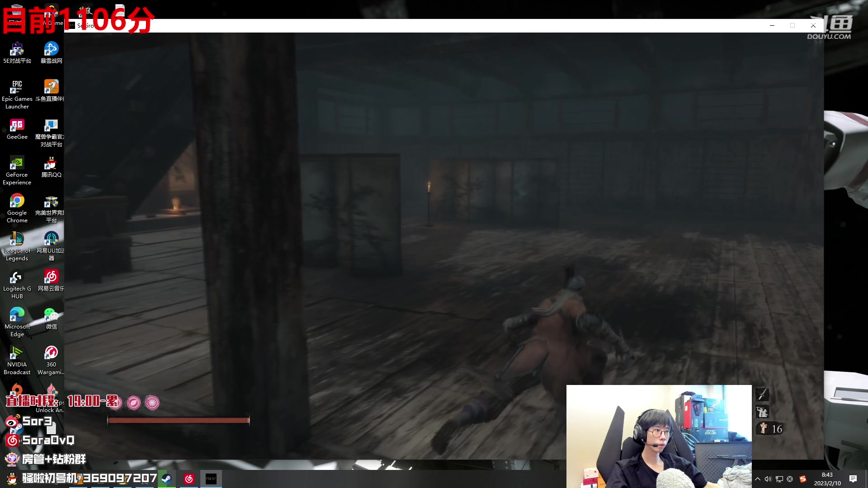The height and width of the screenshot is (488, 868).
Task: Open Google Chrome desktop shortcut
Action: click(17, 209)
